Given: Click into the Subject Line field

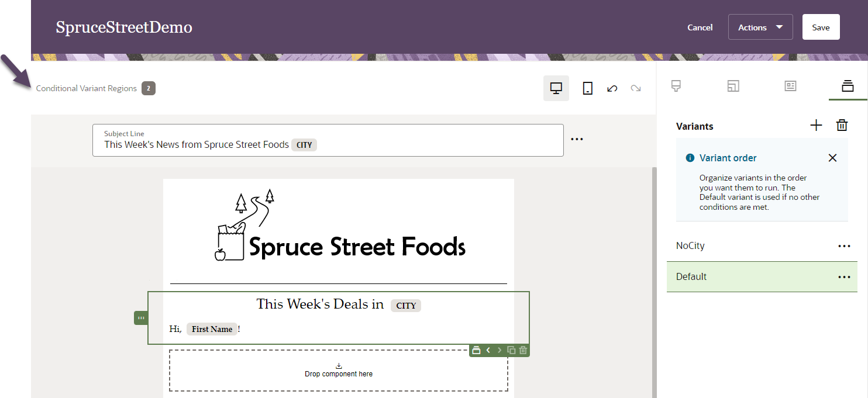Looking at the screenshot, I should pyautogui.click(x=328, y=140).
